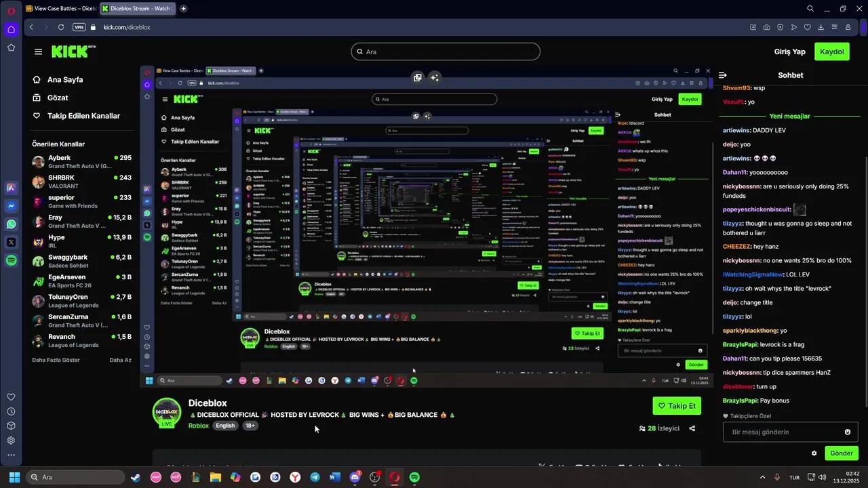Screen dimensions: 868x488
Task: Toggle the microphone icon in system tray
Action: 776,477
